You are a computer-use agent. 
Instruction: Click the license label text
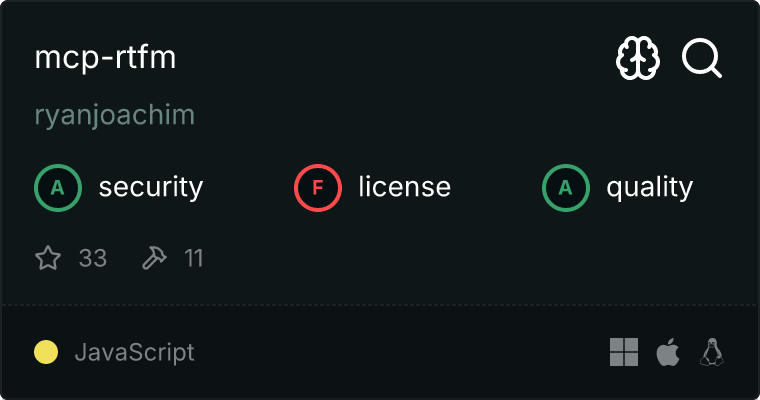tap(404, 187)
